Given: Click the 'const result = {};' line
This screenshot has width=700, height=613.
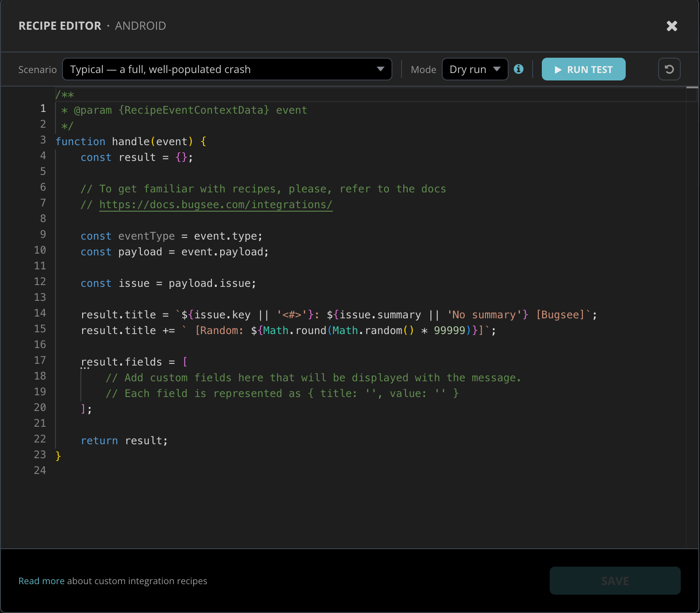Looking at the screenshot, I should point(137,157).
